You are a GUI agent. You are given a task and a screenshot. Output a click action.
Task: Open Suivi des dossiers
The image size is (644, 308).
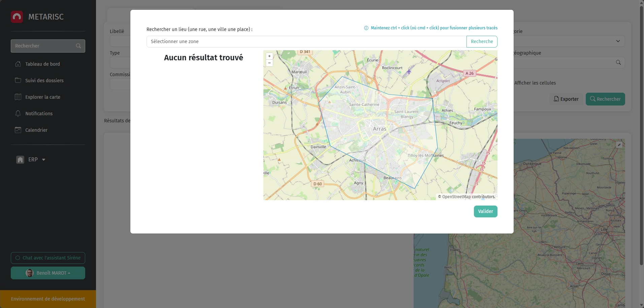tap(44, 80)
